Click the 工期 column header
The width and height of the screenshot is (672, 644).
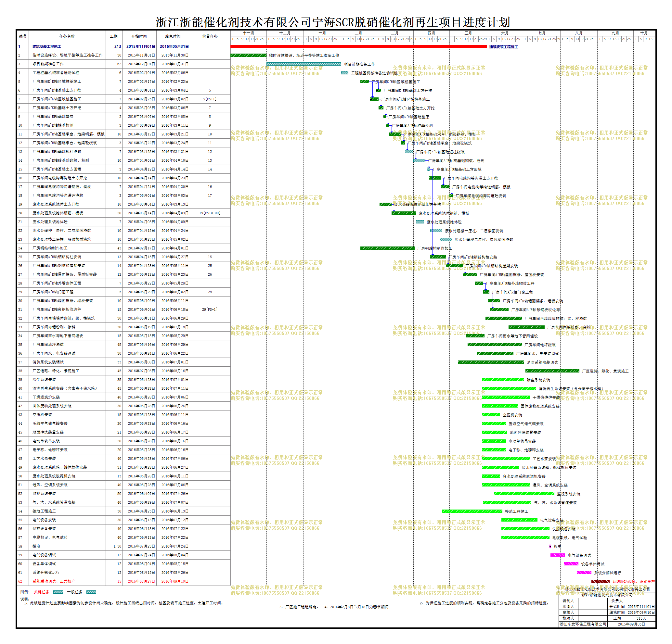pos(114,36)
